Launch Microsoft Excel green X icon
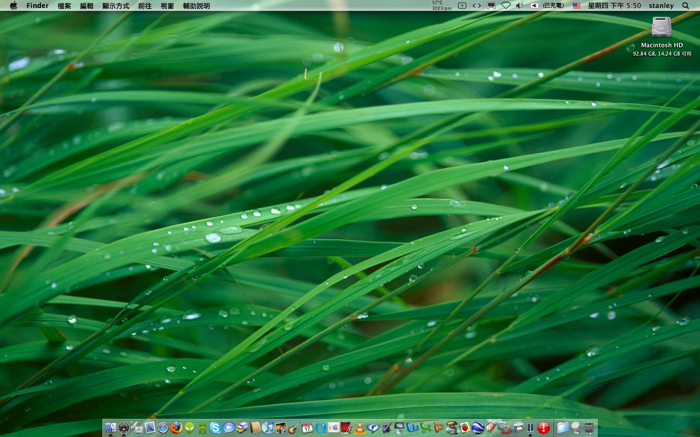 [x=425, y=428]
